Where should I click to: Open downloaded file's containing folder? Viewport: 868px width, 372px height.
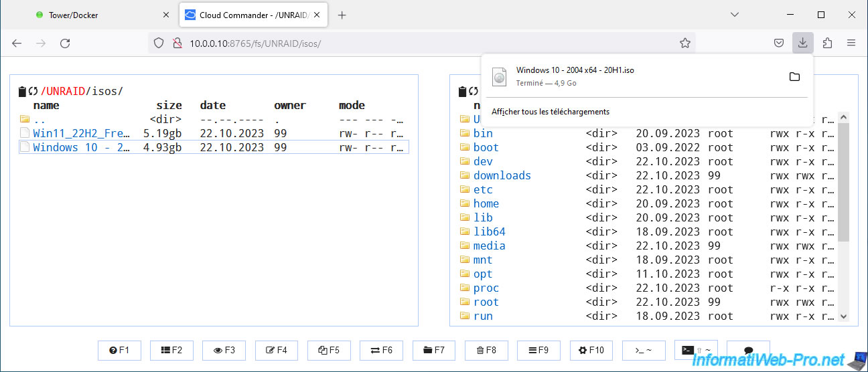pos(794,77)
